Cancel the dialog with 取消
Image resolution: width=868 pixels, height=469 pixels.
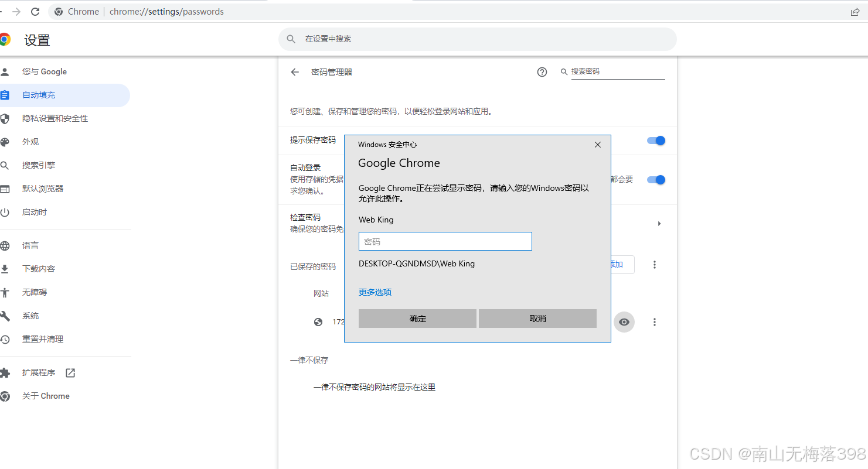(x=537, y=319)
